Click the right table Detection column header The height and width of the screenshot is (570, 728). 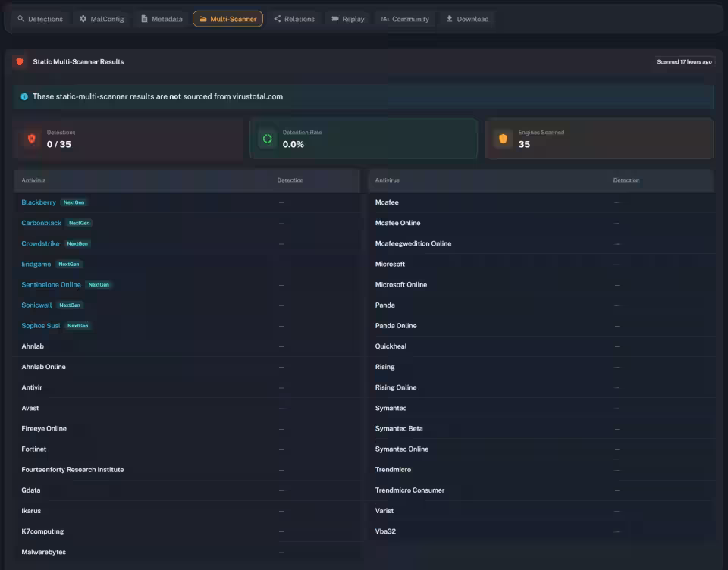626,180
